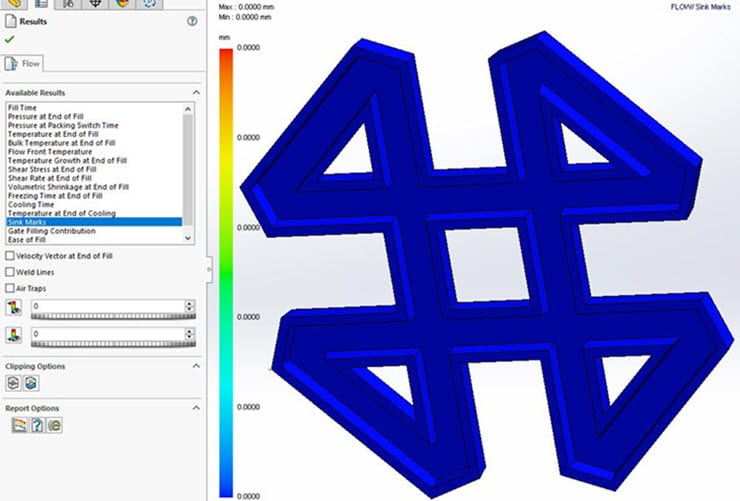Screen dimensions: 740x501
Task: Click the upper color scale limit icon
Action: [13, 306]
